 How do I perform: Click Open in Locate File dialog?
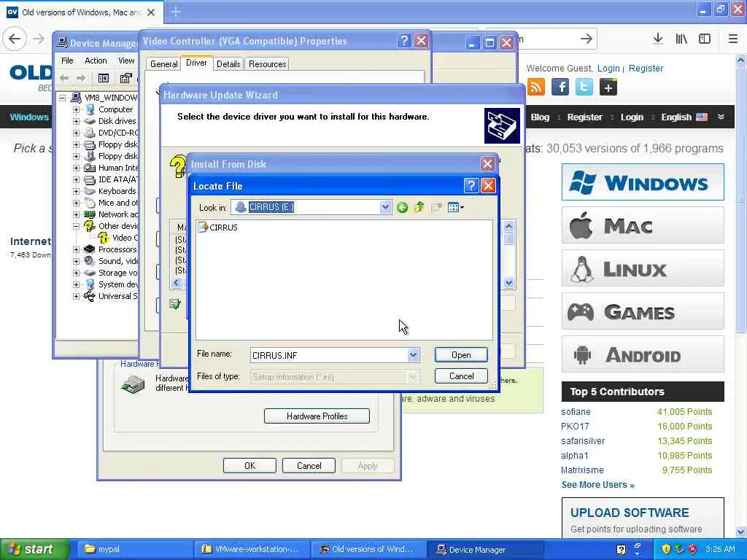click(461, 355)
